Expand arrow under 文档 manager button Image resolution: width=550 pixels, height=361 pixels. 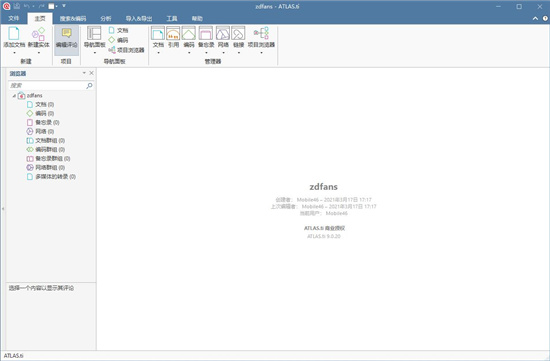coord(158,53)
